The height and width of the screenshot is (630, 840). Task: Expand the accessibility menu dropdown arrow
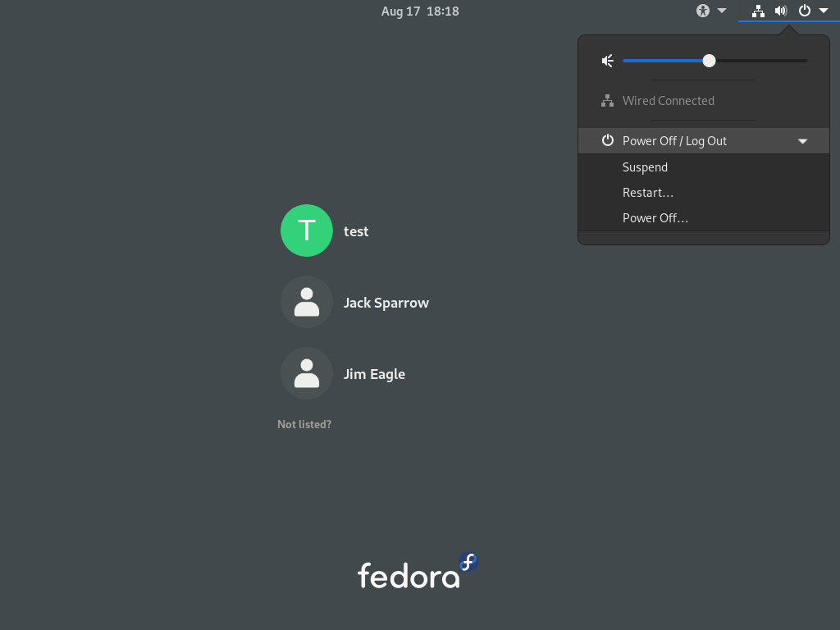(x=722, y=11)
